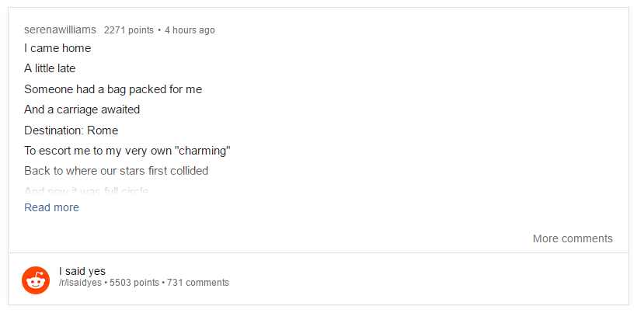Click the word "Back" in the comment
Screen dimensions: 644x313
click(x=37, y=171)
